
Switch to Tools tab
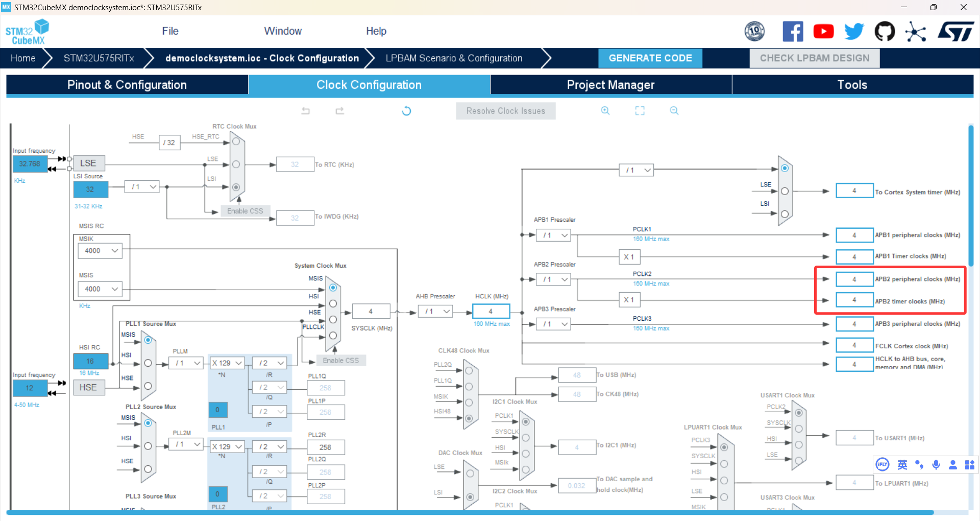pyautogui.click(x=852, y=85)
